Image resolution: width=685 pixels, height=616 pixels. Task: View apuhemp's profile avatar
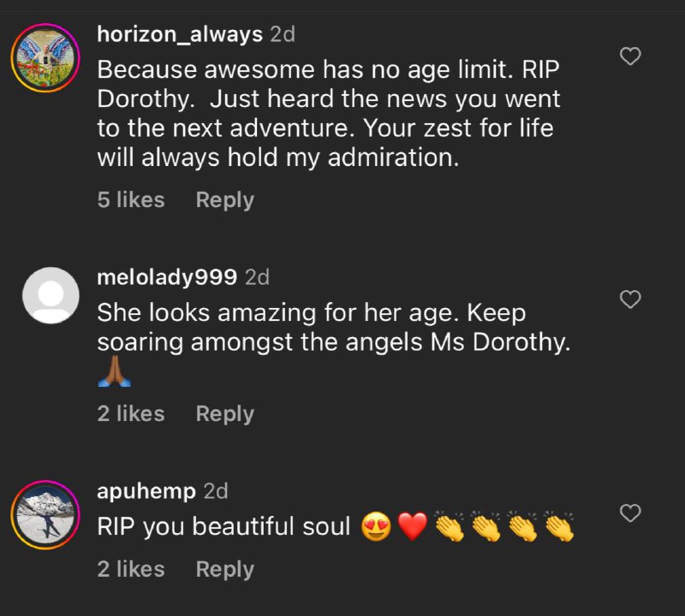[45, 515]
